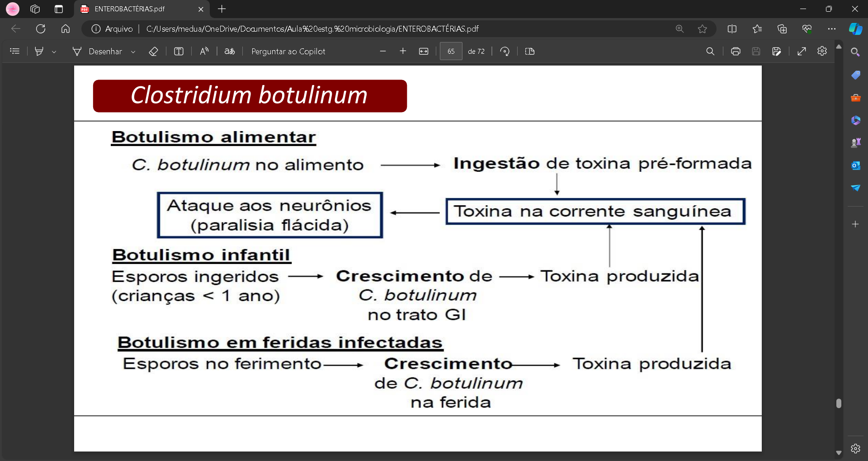Click the Fit to width icon
868x461 pixels.
(424, 52)
